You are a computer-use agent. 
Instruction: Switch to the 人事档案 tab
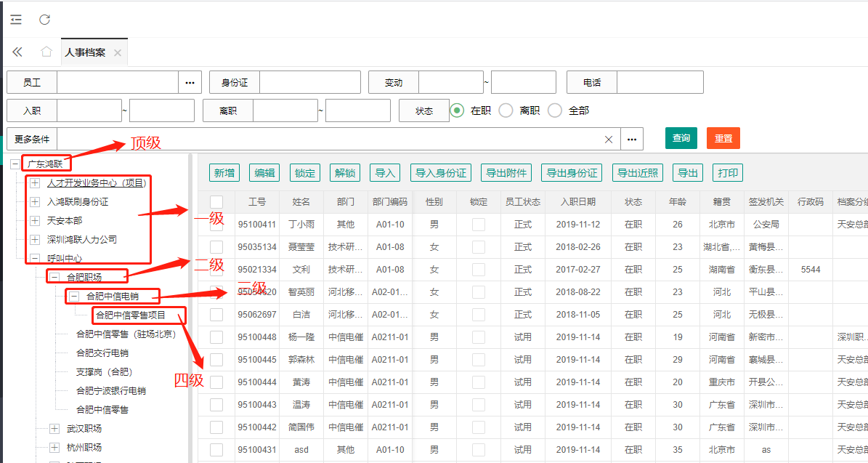[85, 52]
